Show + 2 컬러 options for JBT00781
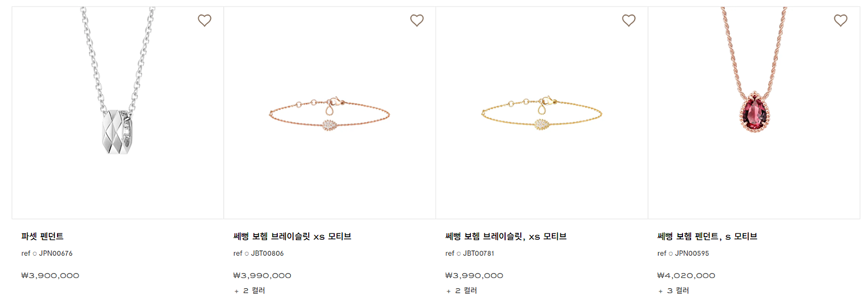Screen dimensions: 868x298 [x=462, y=290]
